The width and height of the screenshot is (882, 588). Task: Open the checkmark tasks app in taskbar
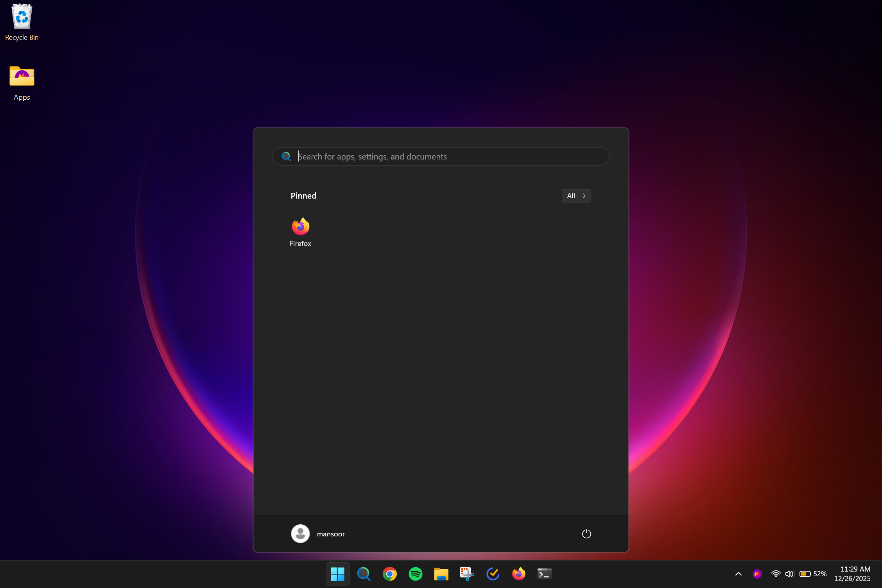point(493,574)
